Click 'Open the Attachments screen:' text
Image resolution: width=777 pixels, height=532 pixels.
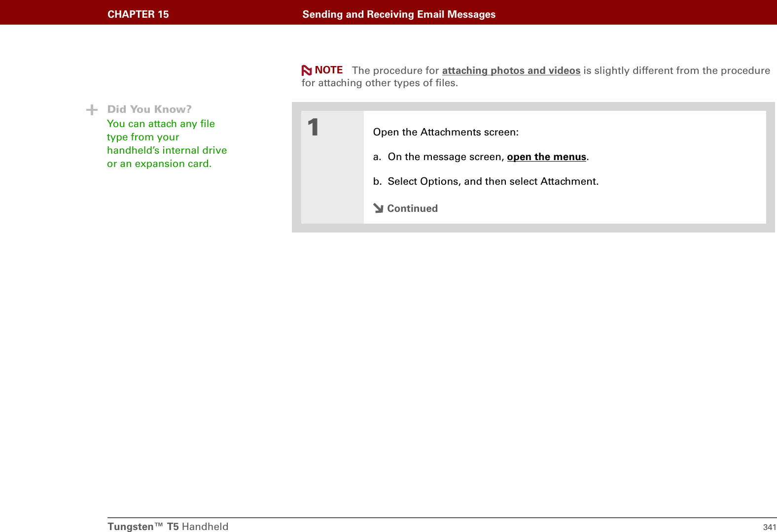(x=446, y=132)
